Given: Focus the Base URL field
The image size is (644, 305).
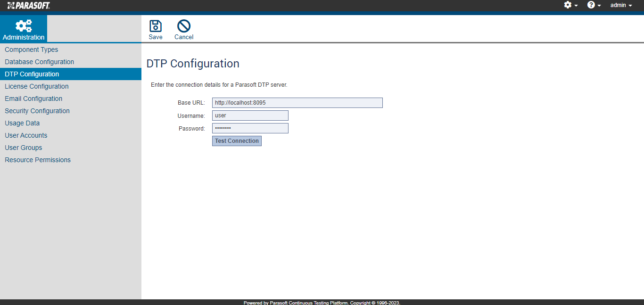Looking at the screenshot, I should (x=297, y=103).
